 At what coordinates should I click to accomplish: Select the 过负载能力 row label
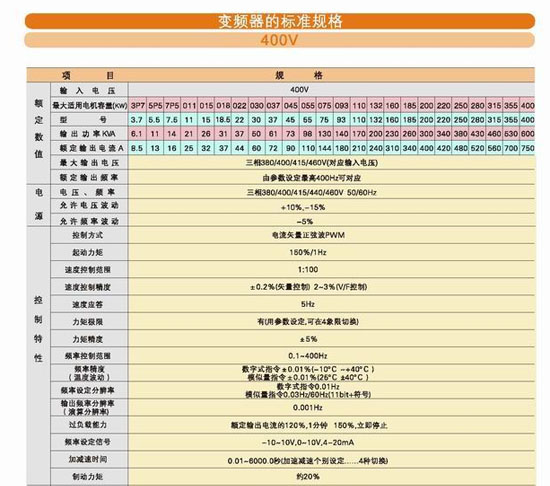coord(89,424)
